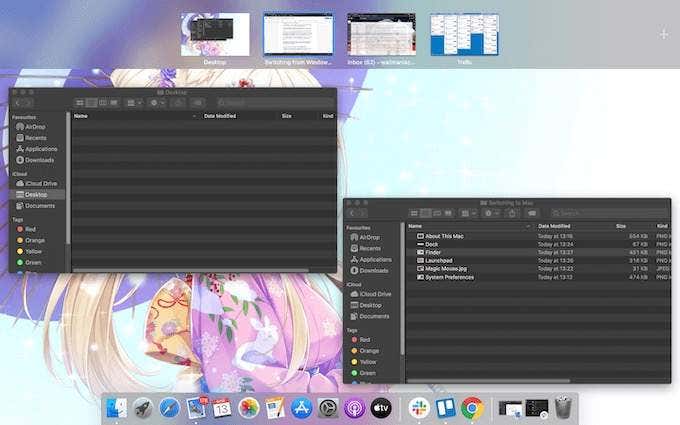Click Edit Tags icon in Switching to Mac window
This screenshot has height=425, width=680.
[x=532, y=213]
